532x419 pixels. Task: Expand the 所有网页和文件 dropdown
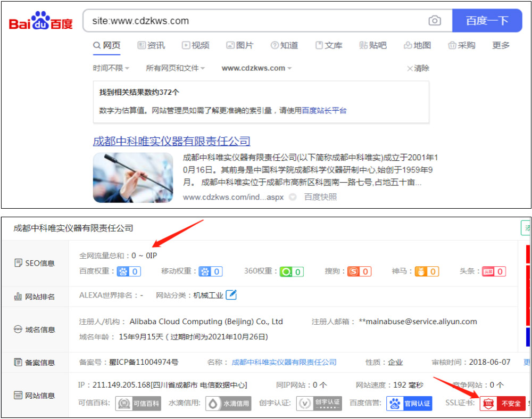(176, 68)
